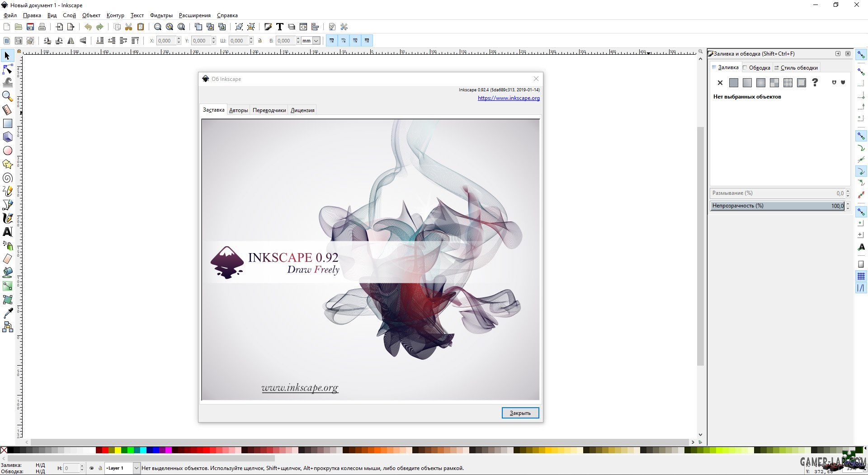Choose the Paint Bucket tool
Image resolution: width=868 pixels, height=475 pixels.
(7, 273)
